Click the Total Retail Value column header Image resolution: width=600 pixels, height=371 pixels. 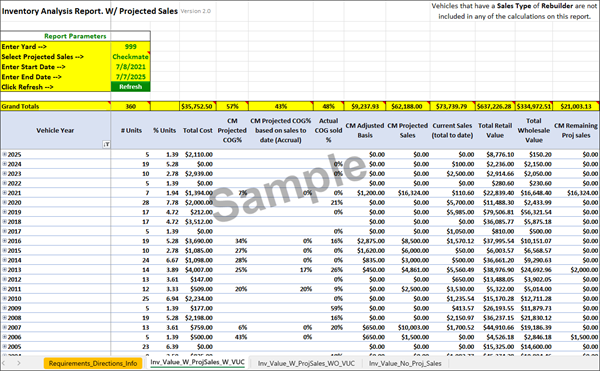(495, 130)
